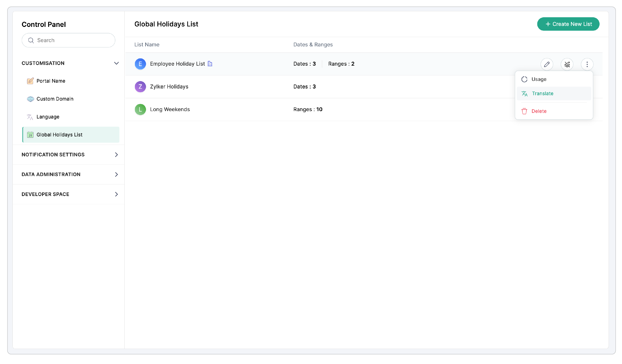Viewport: 622px width, 364px height.
Task: Open Portal Name in the sidebar
Action: pyautogui.click(x=51, y=81)
